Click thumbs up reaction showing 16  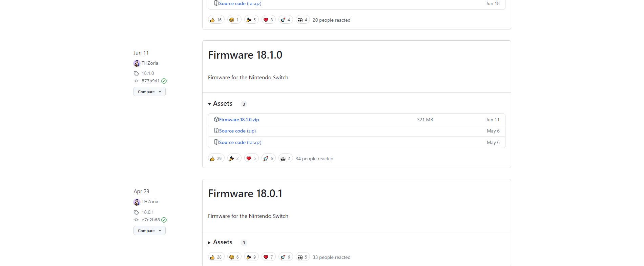click(216, 20)
